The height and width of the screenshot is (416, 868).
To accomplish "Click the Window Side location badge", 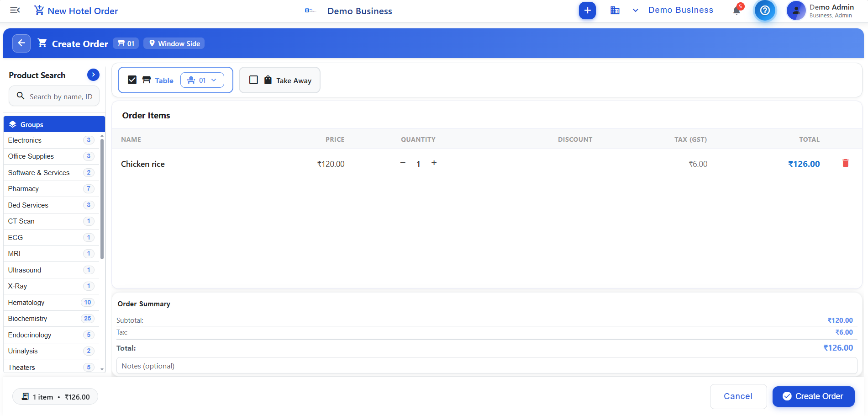I will (174, 43).
